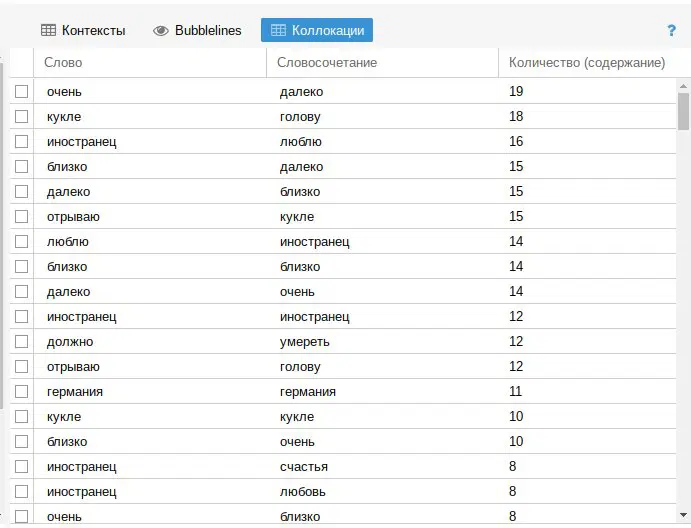Screen dimensions: 691x528
Task: Check the box for очень далеко row
Action: coord(22,91)
